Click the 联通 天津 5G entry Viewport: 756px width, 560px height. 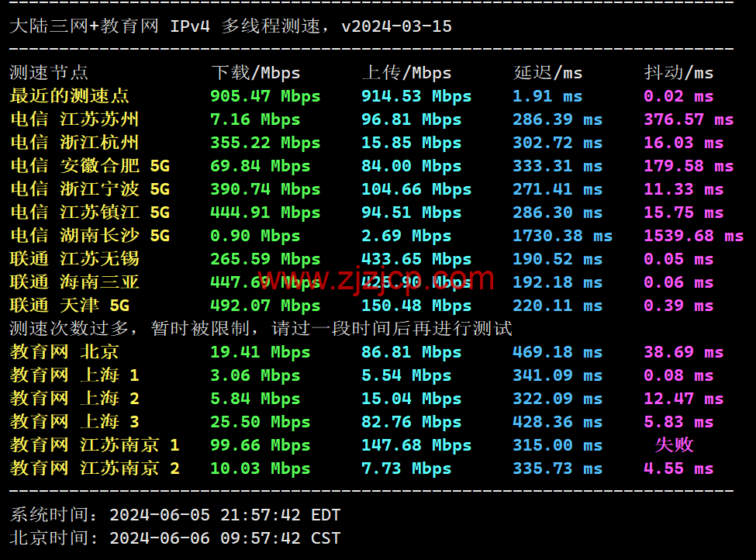68,306
